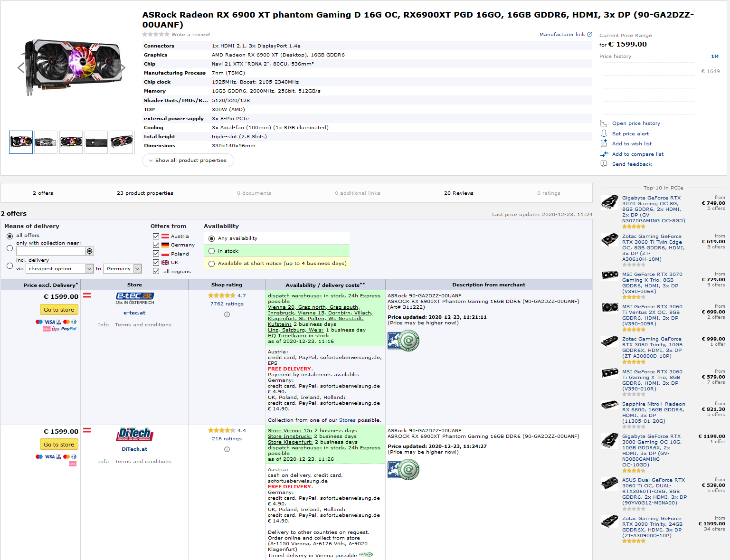Open Sapphire Nitro+ RX 6800 listing
Screen dimensions: 730x560
pos(654,413)
